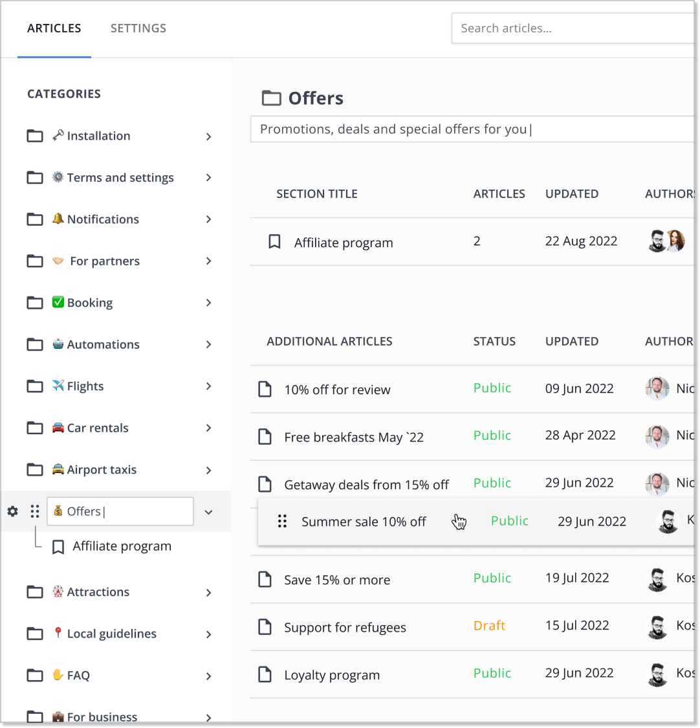
Task: Click the settings gear beside the Offers category
Action: click(x=12, y=511)
